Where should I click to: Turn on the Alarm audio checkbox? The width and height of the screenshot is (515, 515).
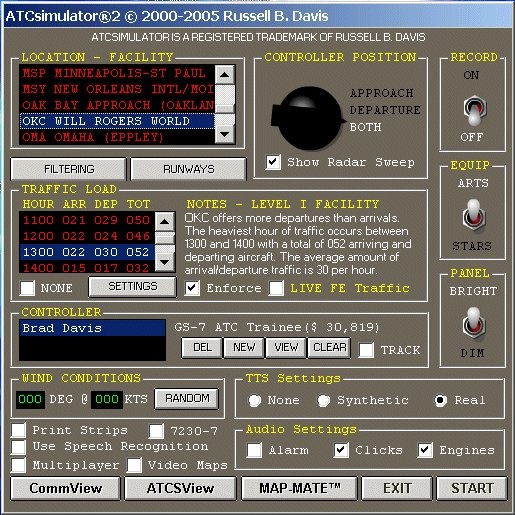tap(254, 450)
